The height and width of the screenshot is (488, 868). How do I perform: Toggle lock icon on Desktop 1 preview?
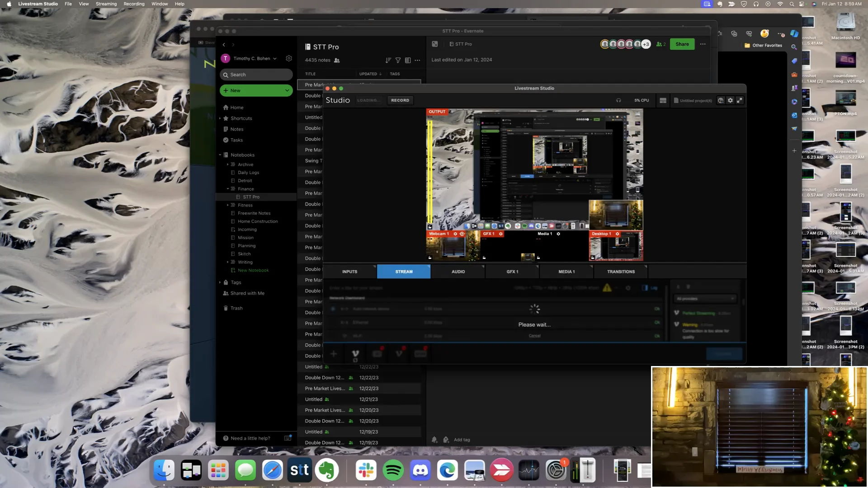click(593, 258)
